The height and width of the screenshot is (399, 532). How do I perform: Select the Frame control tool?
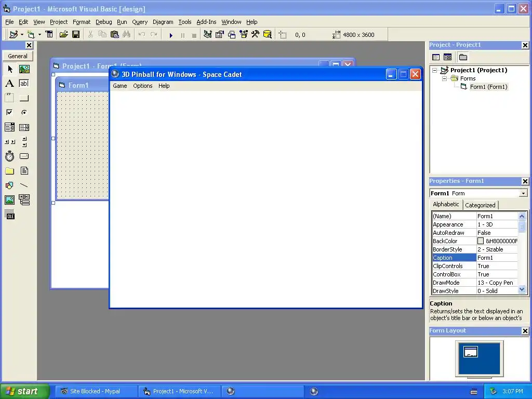click(10, 98)
